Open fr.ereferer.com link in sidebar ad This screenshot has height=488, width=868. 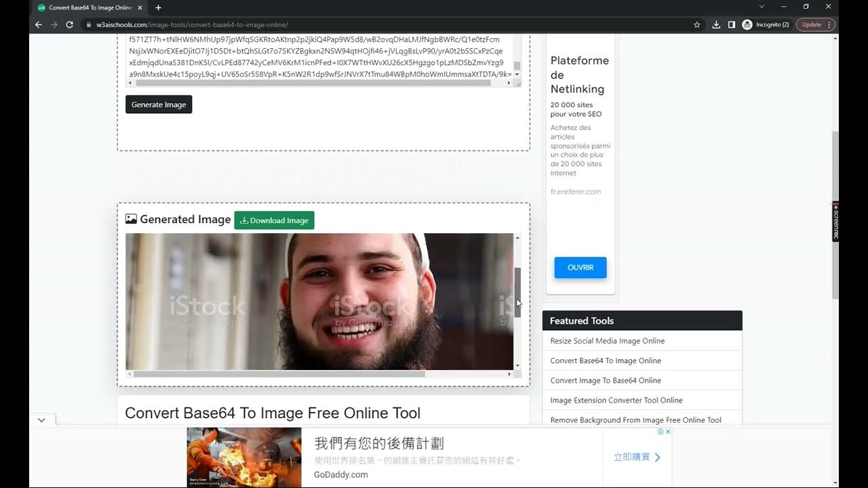[576, 192]
